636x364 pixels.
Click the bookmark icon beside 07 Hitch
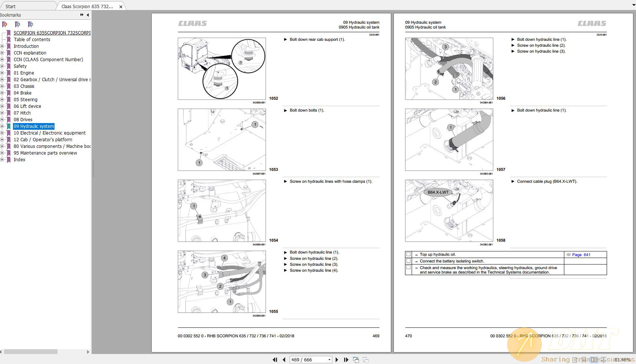coord(9,113)
